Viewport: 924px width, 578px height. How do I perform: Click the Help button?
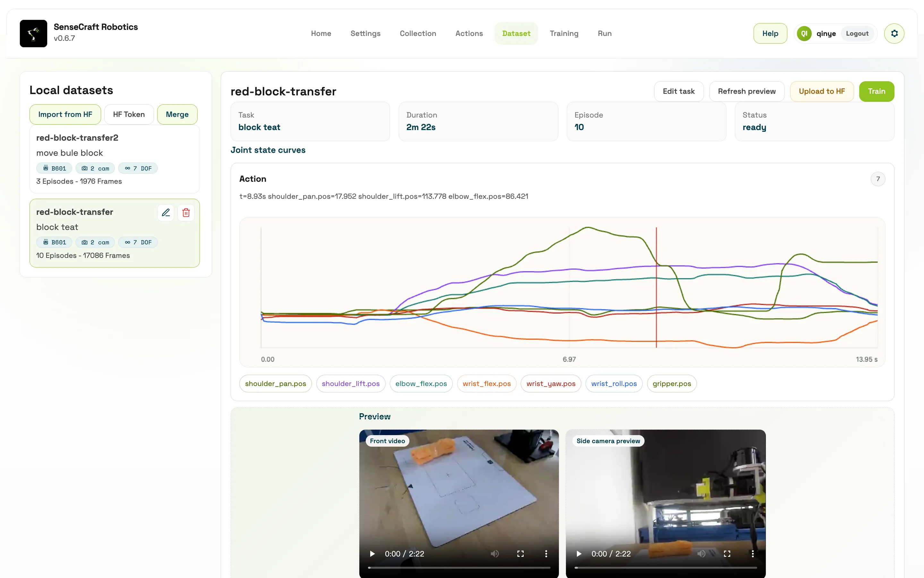click(x=770, y=34)
